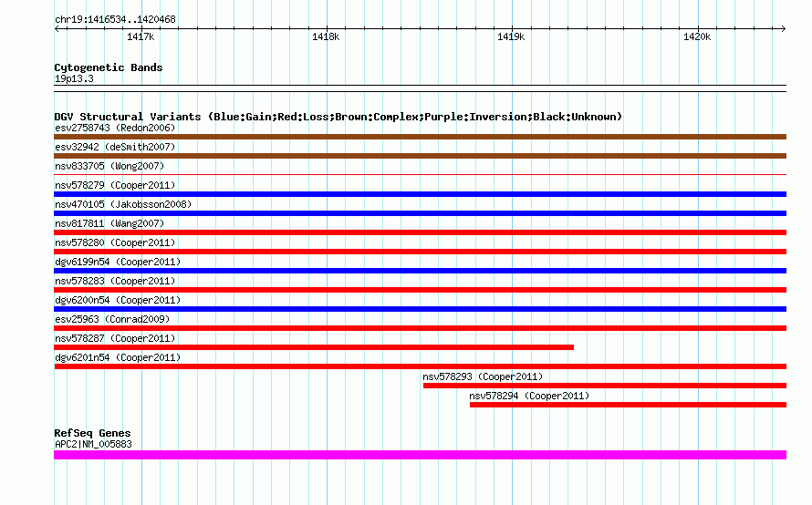Click the ruler's left arrowhead
The height and width of the screenshot is (505, 812).
pos(57,28)
